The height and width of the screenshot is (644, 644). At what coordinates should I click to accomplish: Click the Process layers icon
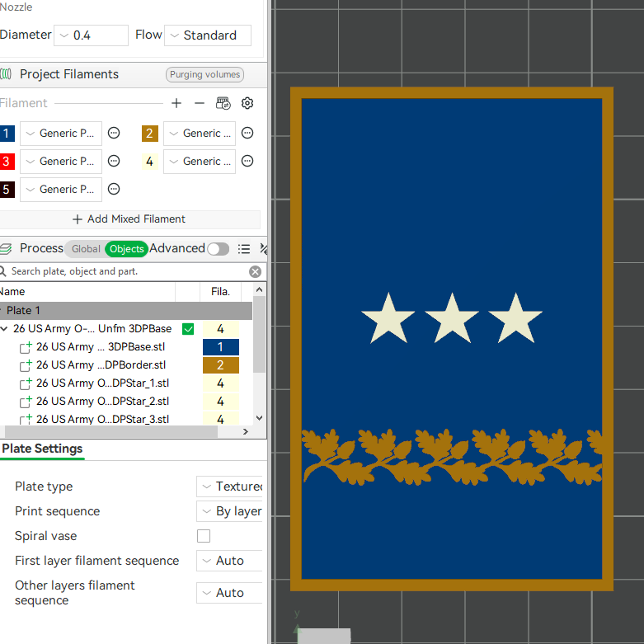click(x=5, y=248)
